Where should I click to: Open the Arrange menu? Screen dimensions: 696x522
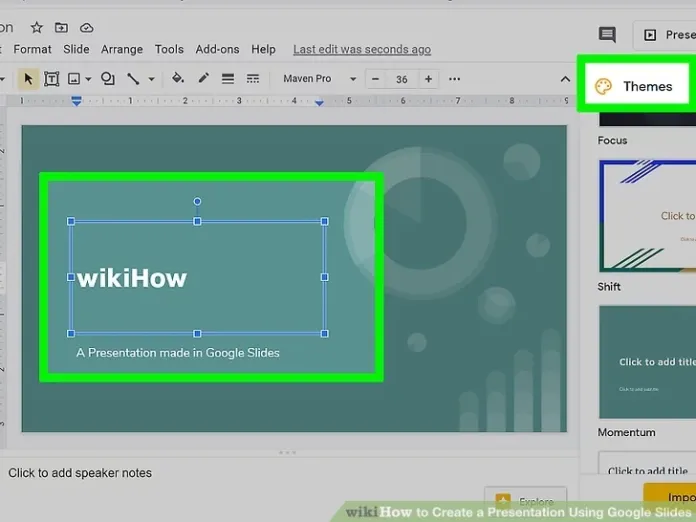122,49
